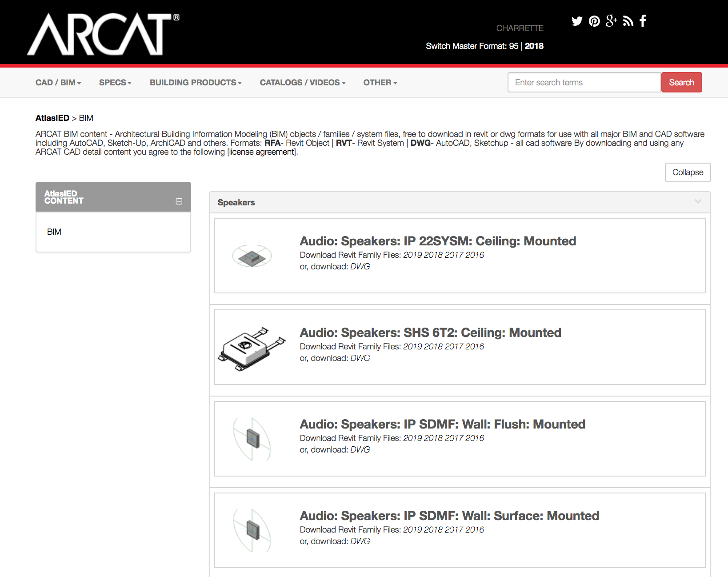Screen dimensions: 728x577
Task: Focus the search terms input field
Action: coord(584,83)
